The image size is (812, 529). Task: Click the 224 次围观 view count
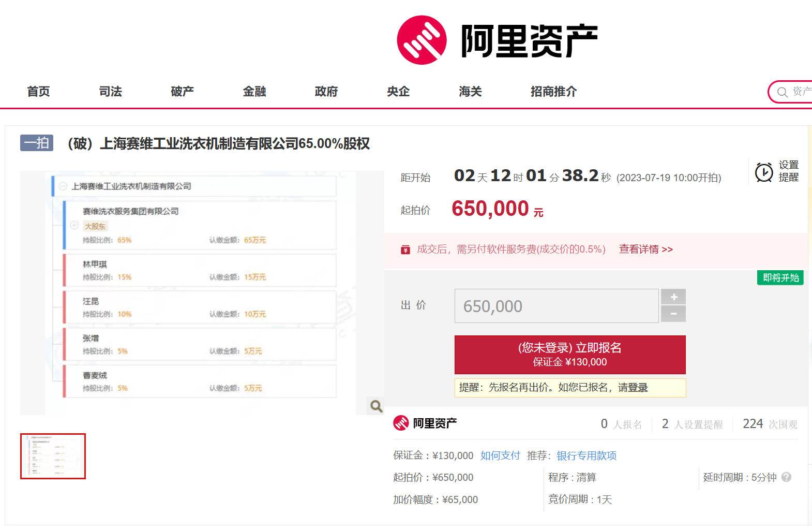coord(770,424)
